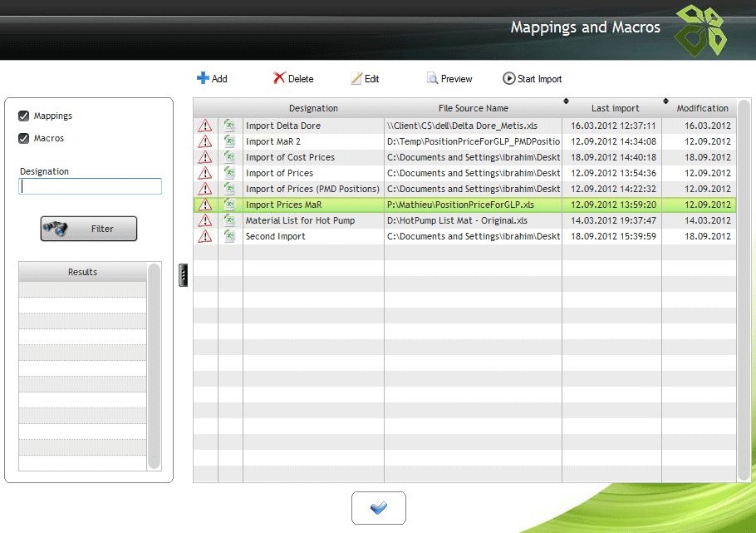Confirm with the blue checkmark button
The width and height of the screenshot is (756, 533).
pos(378,507)
